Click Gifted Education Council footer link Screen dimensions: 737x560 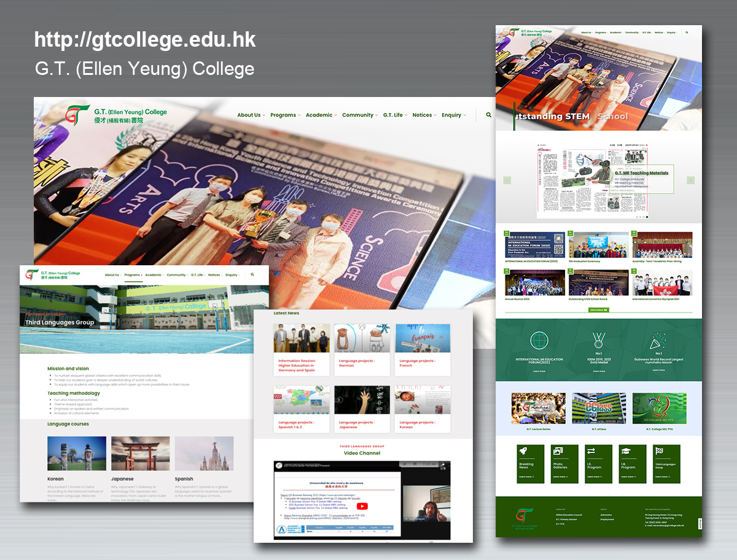click(x=569, y=515)
